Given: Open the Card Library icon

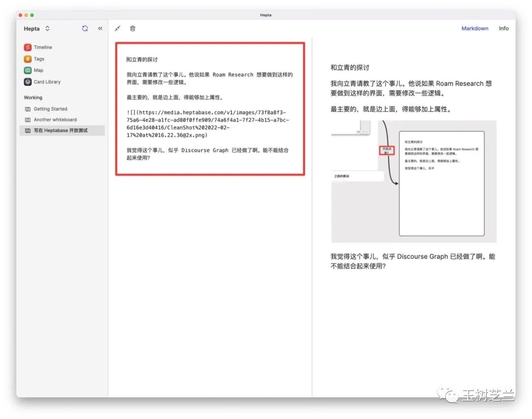Looking at the screenshot, I should coord(28,82).
